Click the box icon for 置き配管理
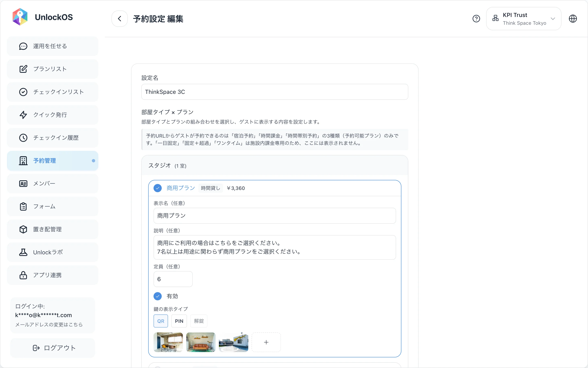 [x=23, y=229]
